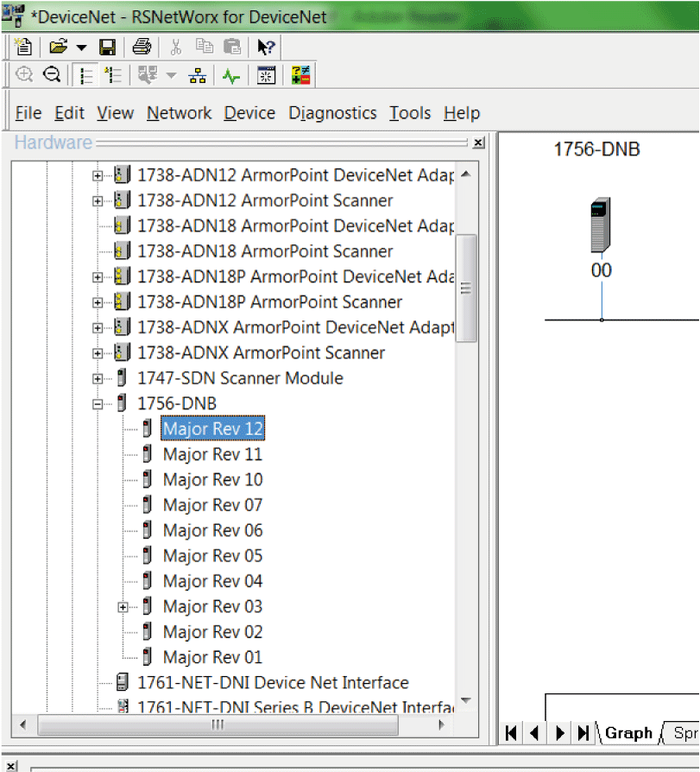Click the 1761-NET-DNI Device Net Interface icon
Viewport: 700px width, 772px height.
point(122,682)
